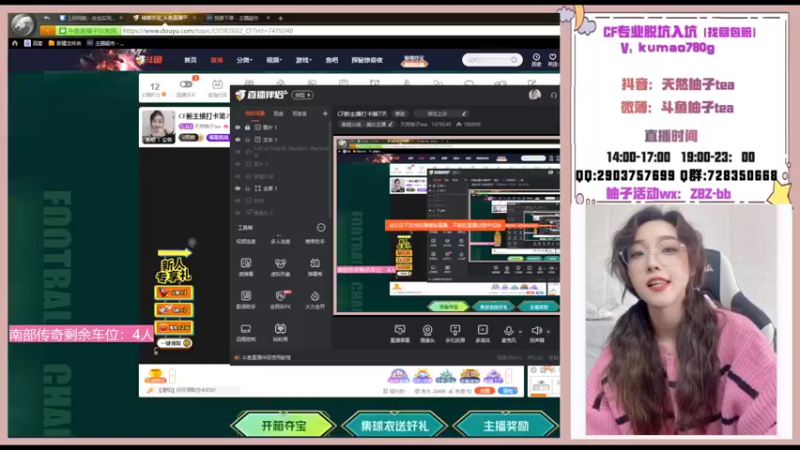
Task: Toggle the lock on Text 1 source
Action: 247,139
